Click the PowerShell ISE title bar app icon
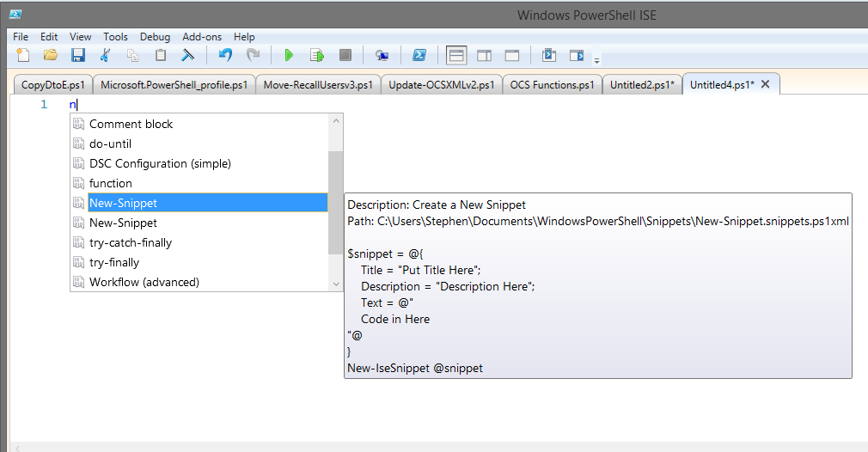The width and height of the screenshot is (868, 452). tap(15, 15)
